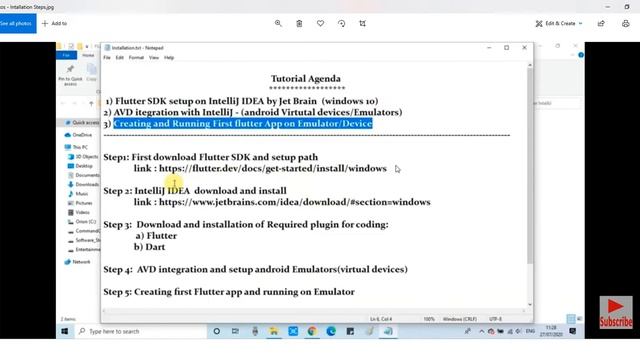The image size is (640, 360).
Task: Click the Windows Start button
Action: [64, 331]
